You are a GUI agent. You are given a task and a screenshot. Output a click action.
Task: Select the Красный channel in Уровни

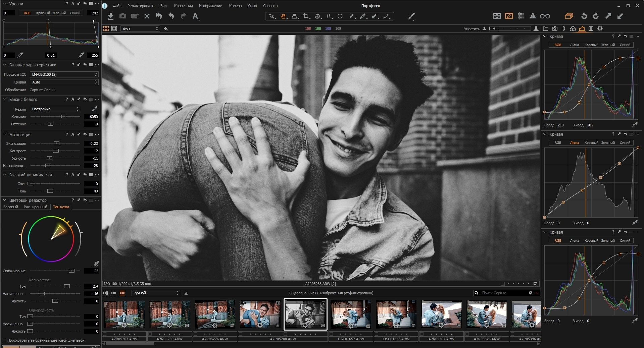(43, 13)
